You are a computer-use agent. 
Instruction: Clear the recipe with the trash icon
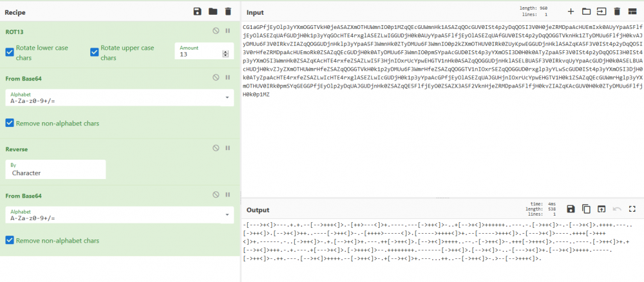coord(228,12)
